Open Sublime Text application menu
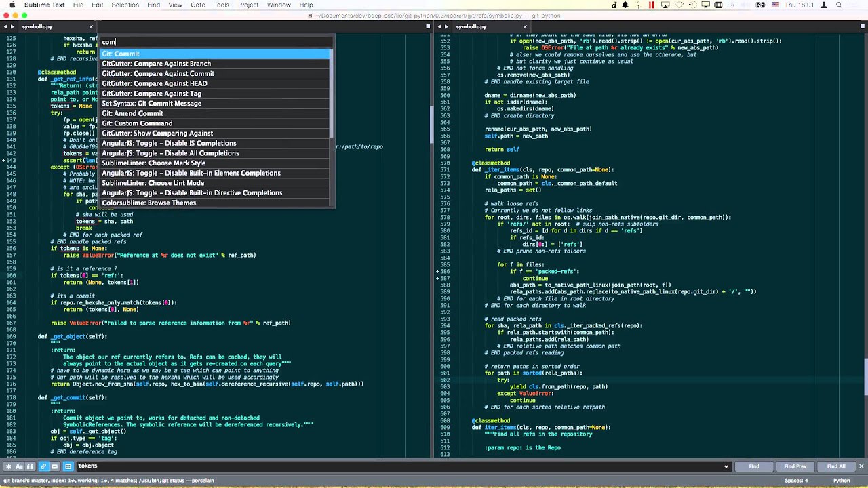This screenshot has width=868, height=488. click(45, 5)
